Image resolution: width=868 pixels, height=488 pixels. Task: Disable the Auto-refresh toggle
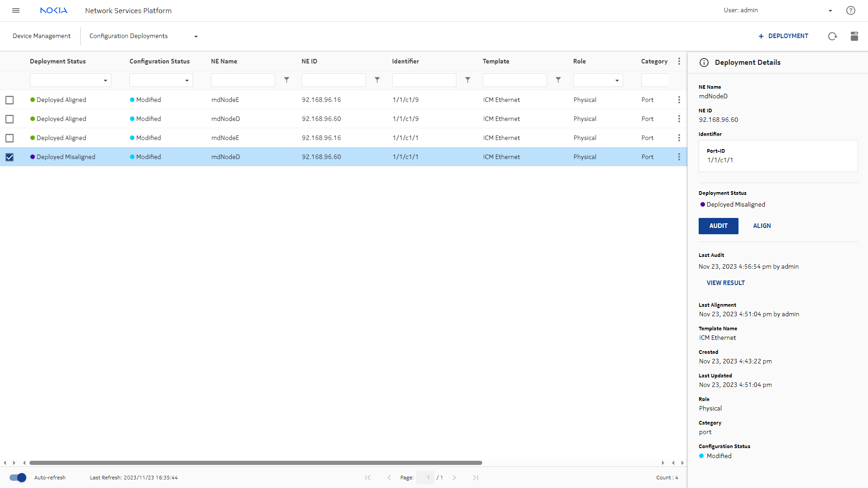18,478
